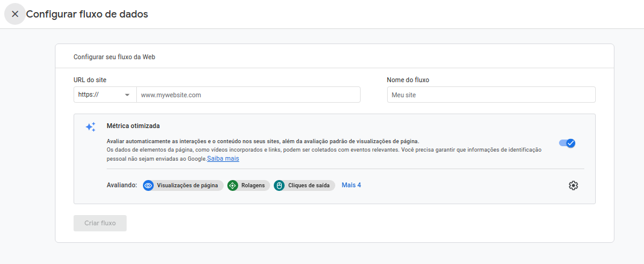Toggle the Métrica otimizada switch off
Image resolution: width=644 pixels, height=264 pixels.
(x=567, y=143)
